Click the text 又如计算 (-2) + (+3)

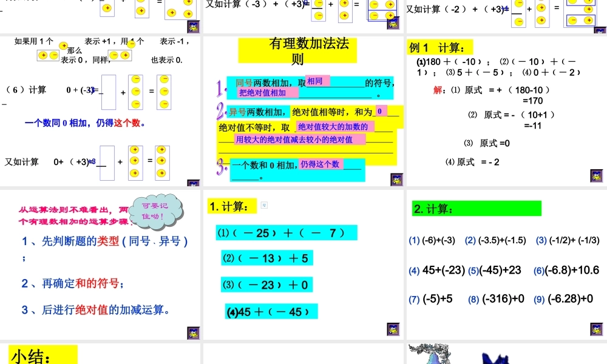click(x=457, y=9)
